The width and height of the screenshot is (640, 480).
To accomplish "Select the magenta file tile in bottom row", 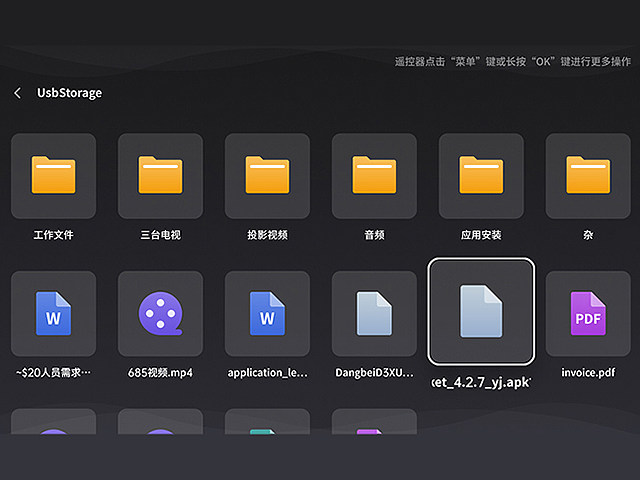I will click(x=374, y=422).
